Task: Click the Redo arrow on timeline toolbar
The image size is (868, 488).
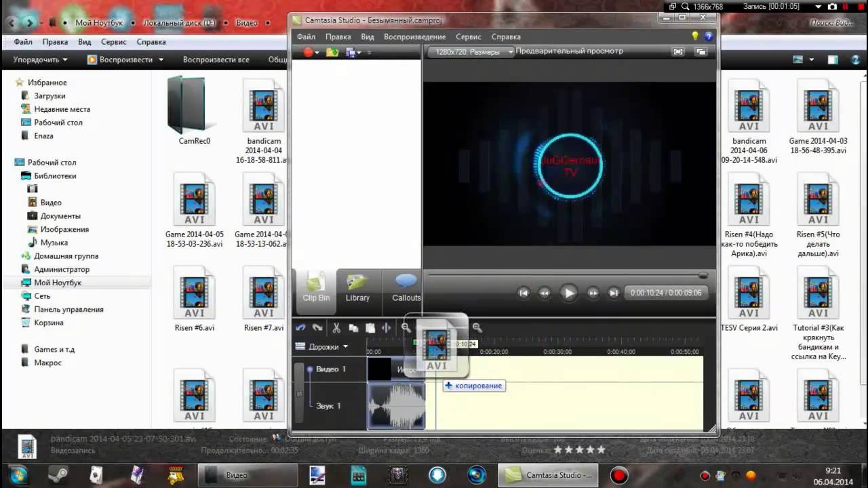Action: [x=317, y=327]
